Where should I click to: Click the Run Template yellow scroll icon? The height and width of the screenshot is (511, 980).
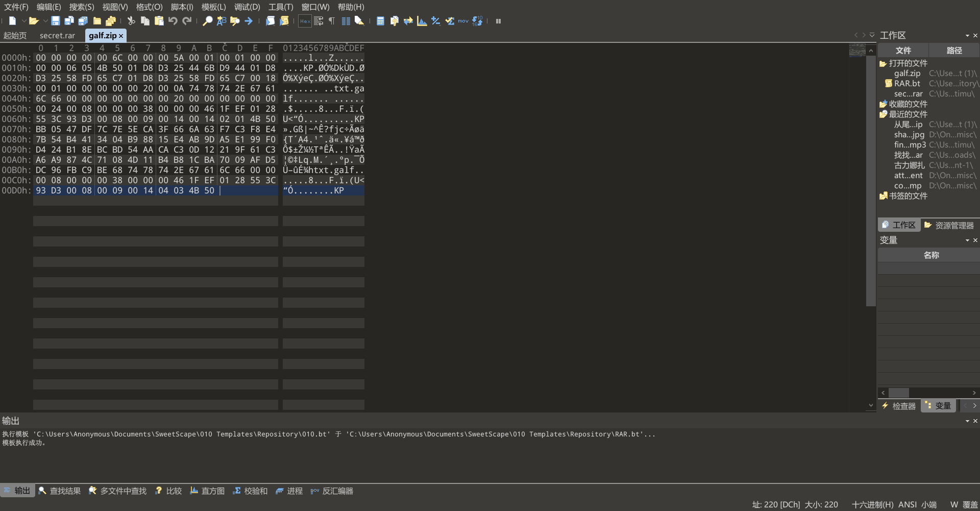tap(284, 21)
